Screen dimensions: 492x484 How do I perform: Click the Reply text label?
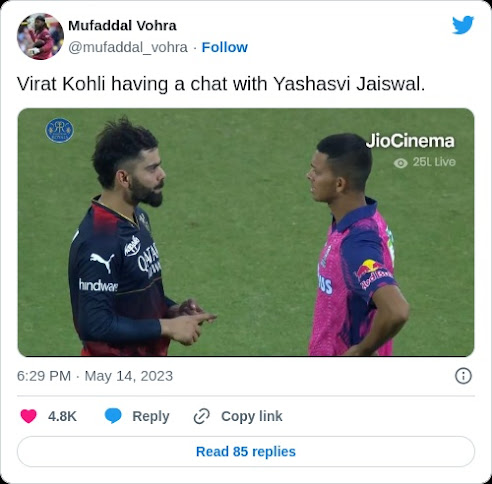(151, 416)
